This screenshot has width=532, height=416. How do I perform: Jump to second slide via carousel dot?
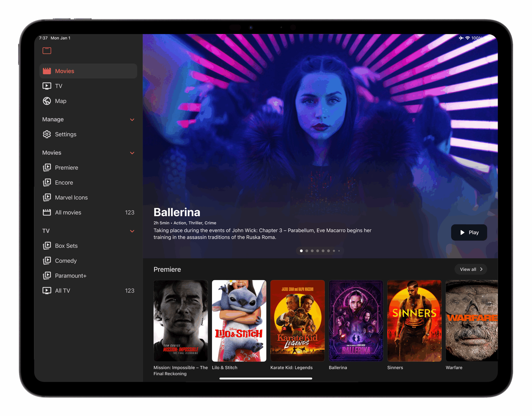(307, 251)
